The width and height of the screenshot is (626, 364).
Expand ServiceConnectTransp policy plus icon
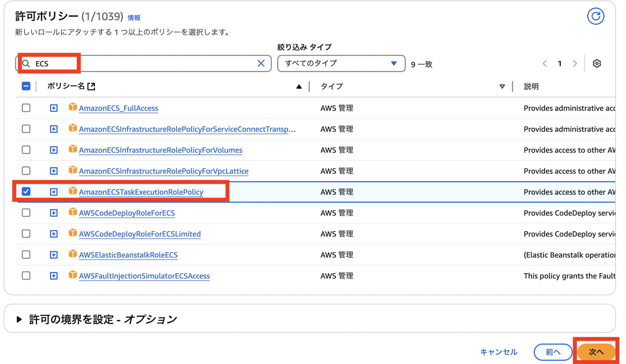tap(54, 129)
